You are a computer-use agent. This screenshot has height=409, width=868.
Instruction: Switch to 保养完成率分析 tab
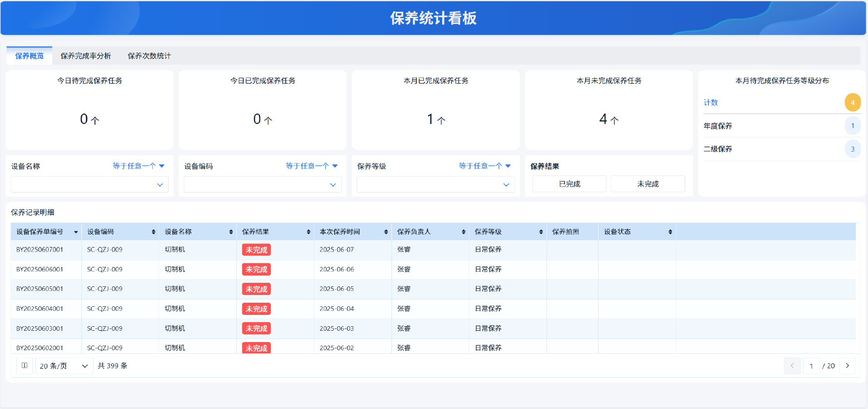[86, 56]
